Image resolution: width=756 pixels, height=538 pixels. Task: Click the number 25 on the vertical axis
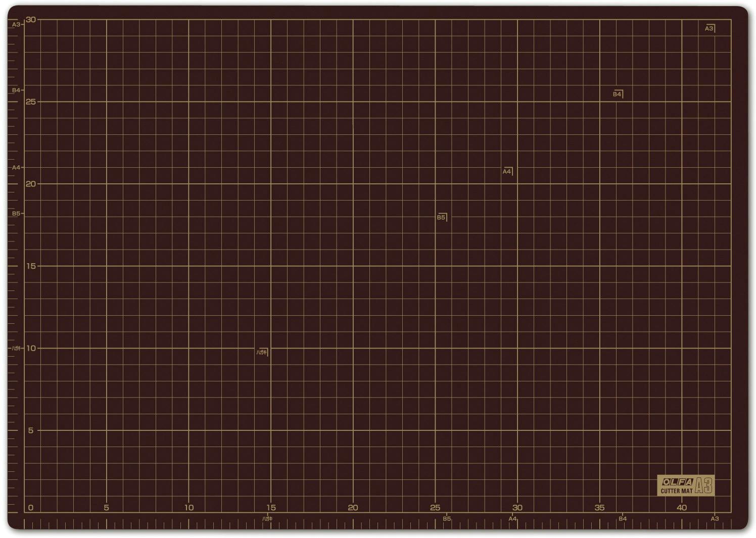pyautogui.click(x=31, y=102)
